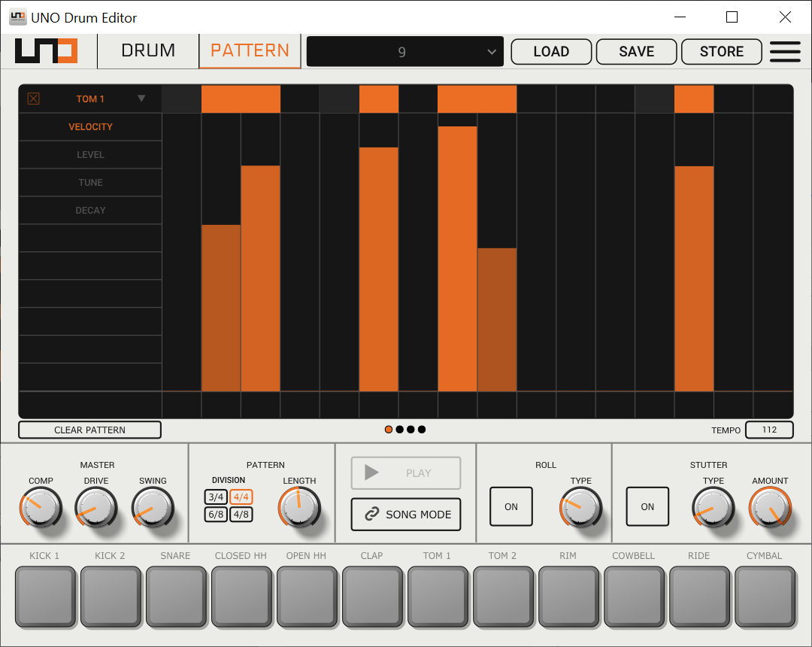812x647 pixels.
Task: Uncheck the TOM 1 enable checkbox
Action: (x=32, y=98)
